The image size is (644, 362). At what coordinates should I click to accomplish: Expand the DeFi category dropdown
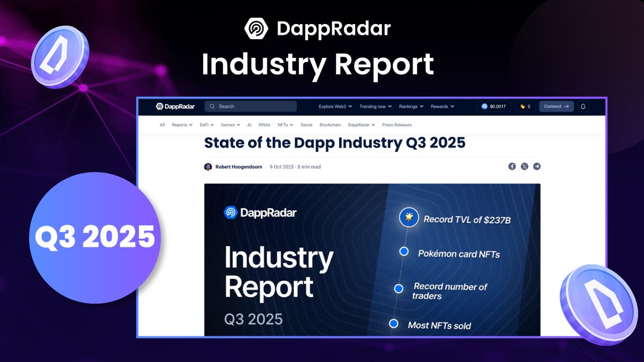pyautogui.click(x=207, y=125)
